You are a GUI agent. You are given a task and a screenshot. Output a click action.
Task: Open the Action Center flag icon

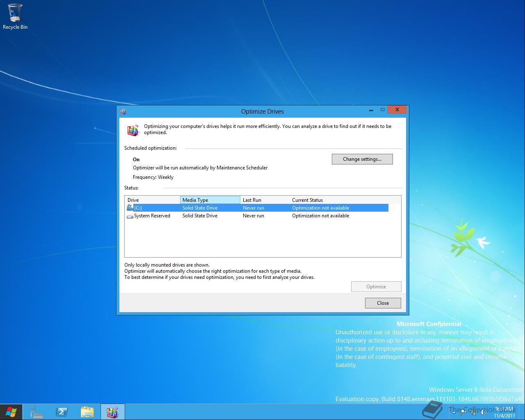[463, 412]
